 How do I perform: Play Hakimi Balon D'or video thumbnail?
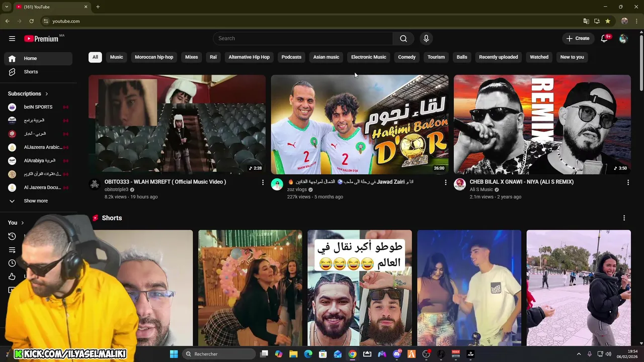(x=360, y=125)
